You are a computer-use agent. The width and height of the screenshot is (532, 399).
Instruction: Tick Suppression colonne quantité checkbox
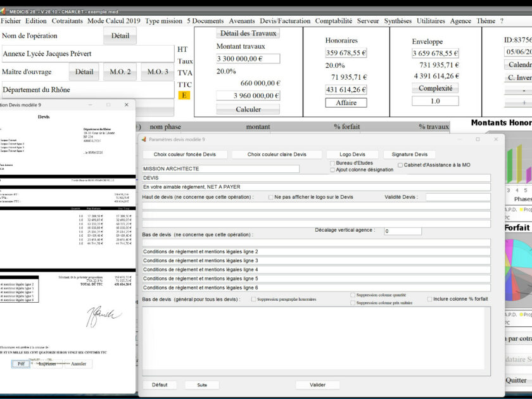pos(353,295)
